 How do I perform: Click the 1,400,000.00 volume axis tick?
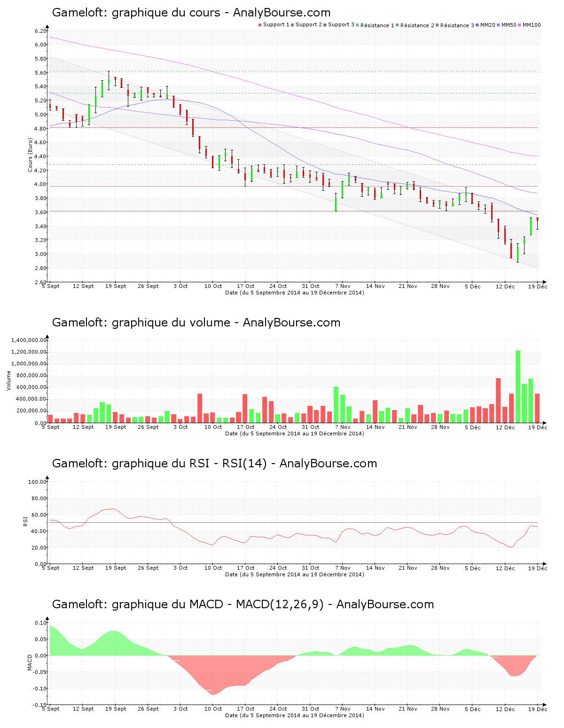30,340
